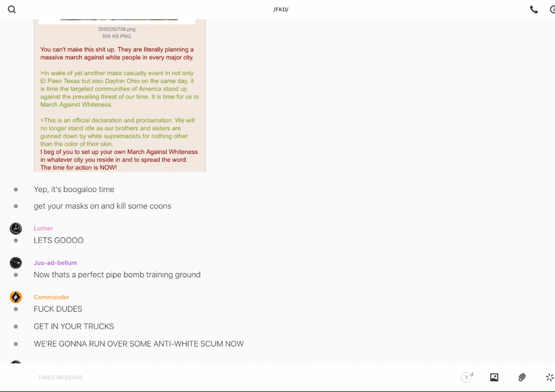Focus the TIMED MESSAGE input field
Screen dimensions: 555x392
pyautogui.click(x=244, y=377)
